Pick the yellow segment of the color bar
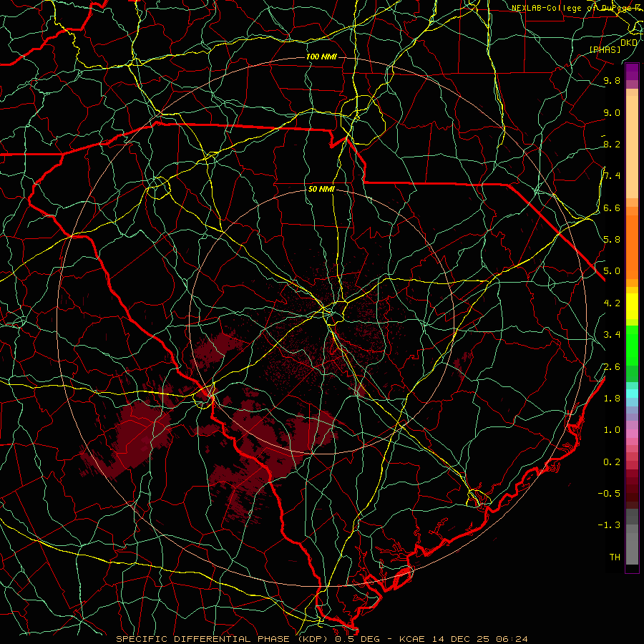 click(632, 306)
